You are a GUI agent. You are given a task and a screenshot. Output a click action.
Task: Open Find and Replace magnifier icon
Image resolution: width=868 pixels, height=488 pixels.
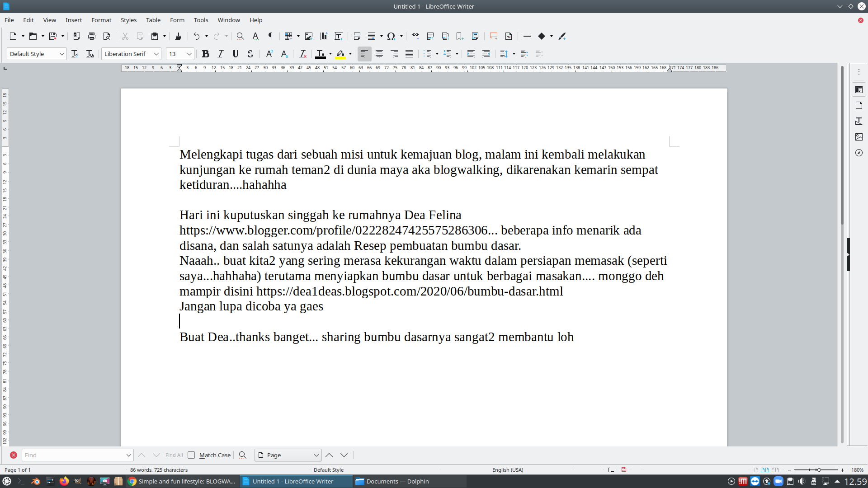coord(240,36)
